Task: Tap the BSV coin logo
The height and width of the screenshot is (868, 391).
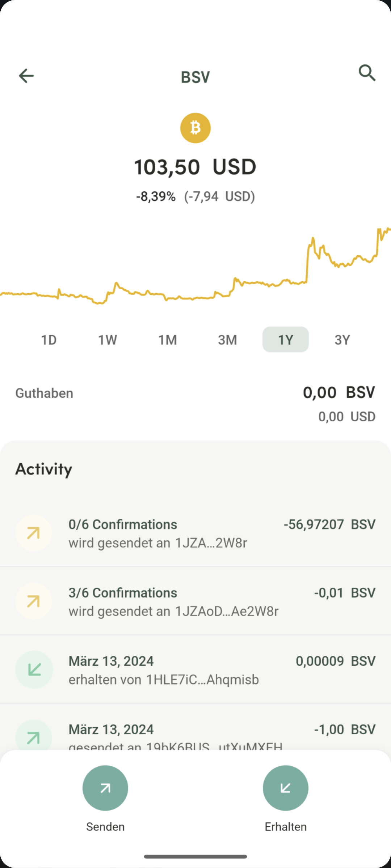Action: [x=195, y=128]
